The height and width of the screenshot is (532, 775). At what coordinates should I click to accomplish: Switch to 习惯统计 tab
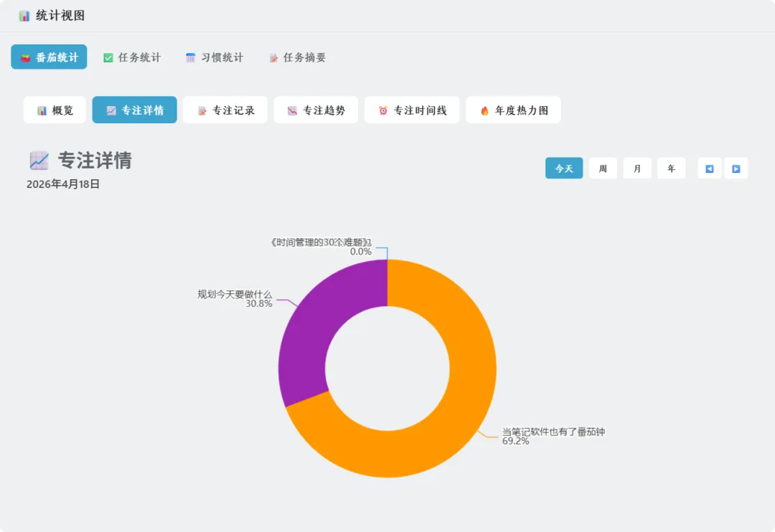click(x=215, y=57)
